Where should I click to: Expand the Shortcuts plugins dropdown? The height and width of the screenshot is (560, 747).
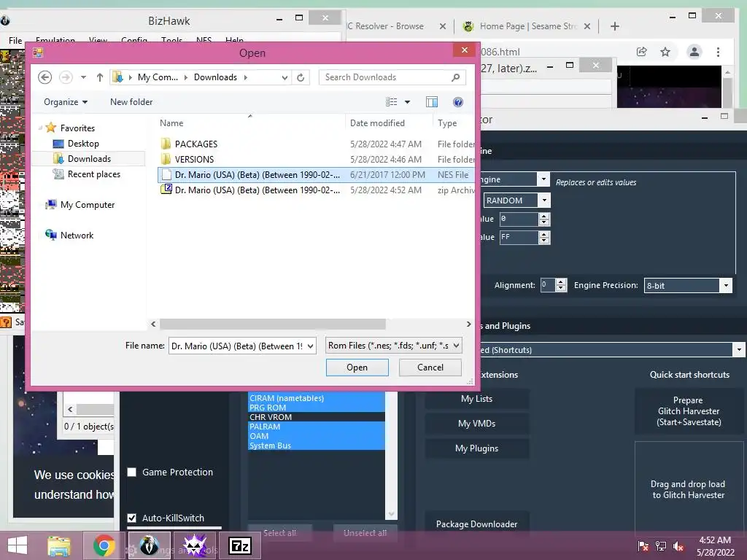coord(738,350)
